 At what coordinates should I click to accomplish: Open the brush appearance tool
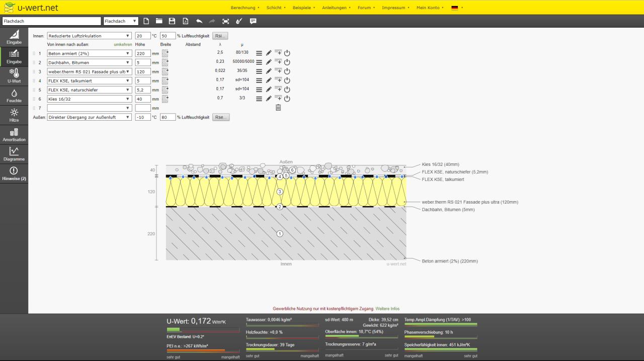(239, 21)
